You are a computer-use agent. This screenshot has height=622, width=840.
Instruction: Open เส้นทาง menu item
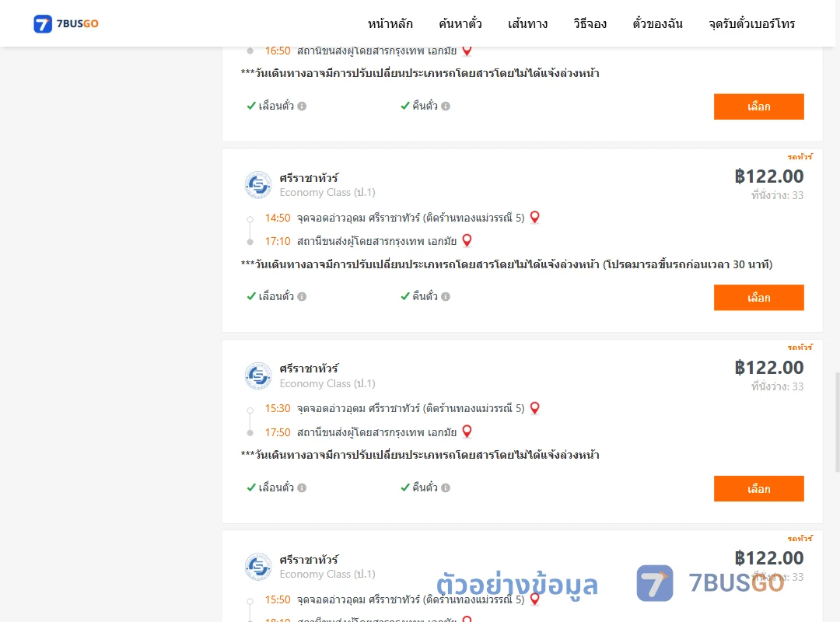point(527,23)
